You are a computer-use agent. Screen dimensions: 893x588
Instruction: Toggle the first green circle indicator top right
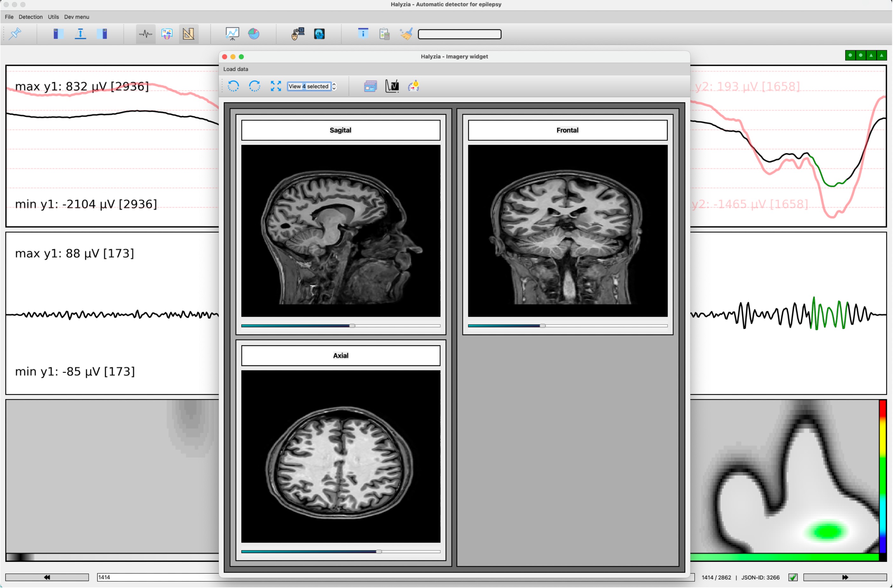point(850,55)
